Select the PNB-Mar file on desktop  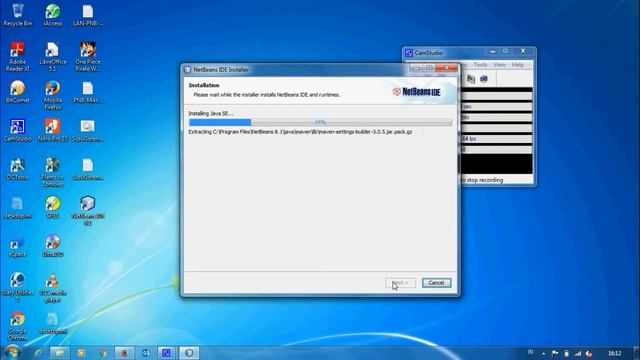coord(88,92)
